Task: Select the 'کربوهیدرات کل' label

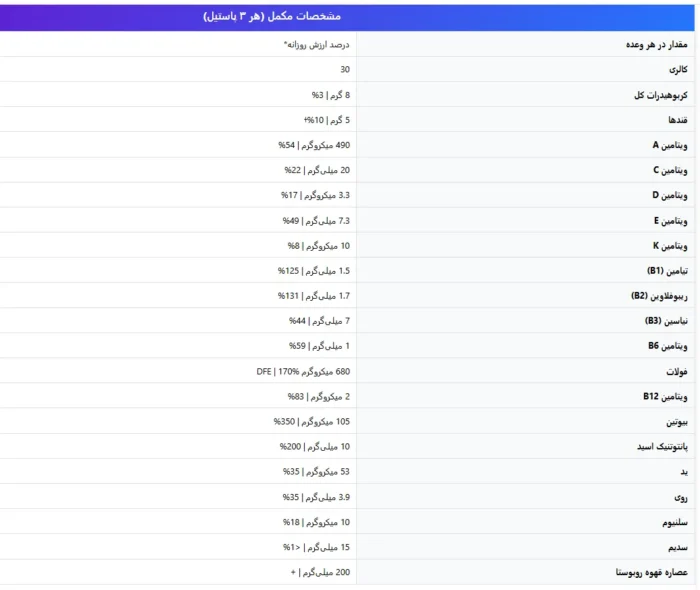Action: point(661,95)
